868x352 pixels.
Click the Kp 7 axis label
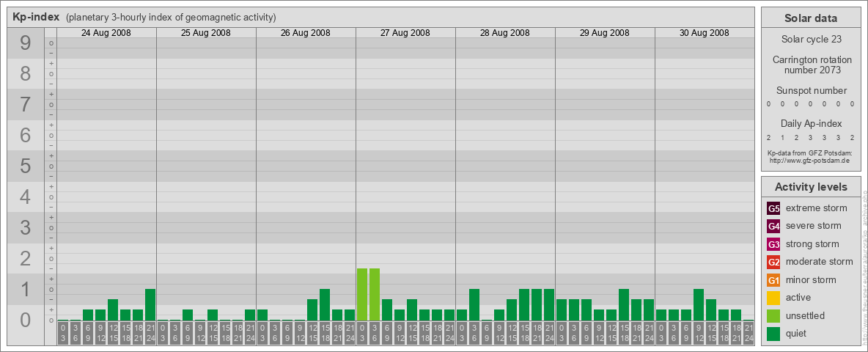[x=26, y=105]
